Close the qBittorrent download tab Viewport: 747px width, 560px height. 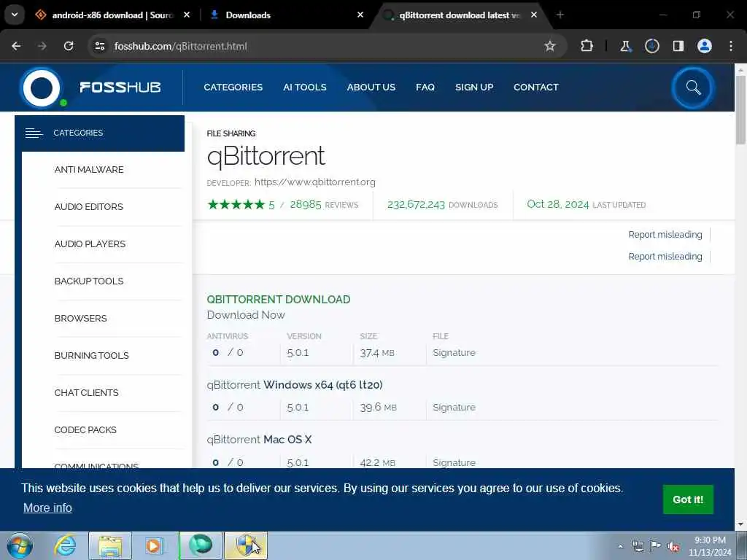click(534, 15)
